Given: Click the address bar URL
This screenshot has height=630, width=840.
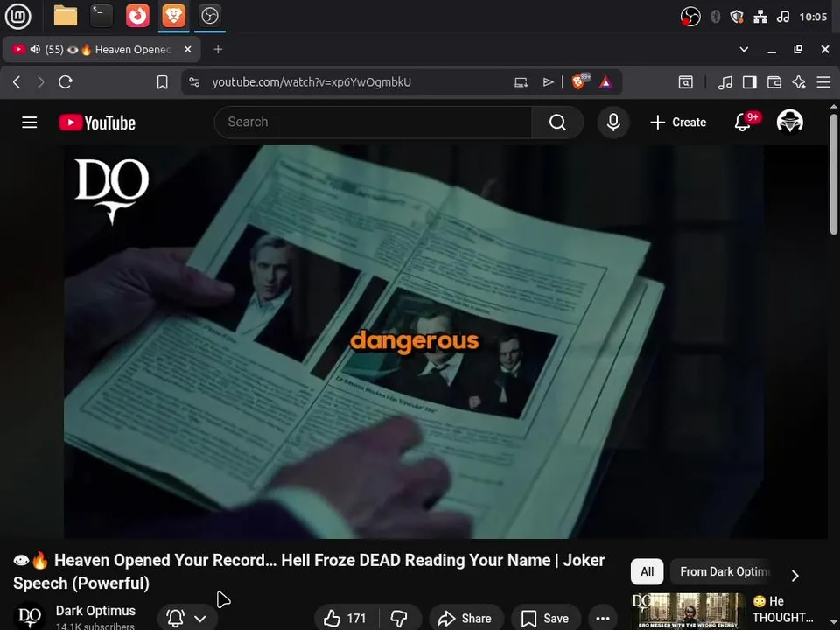Looking at the screenshot, I should coord(311,82).
